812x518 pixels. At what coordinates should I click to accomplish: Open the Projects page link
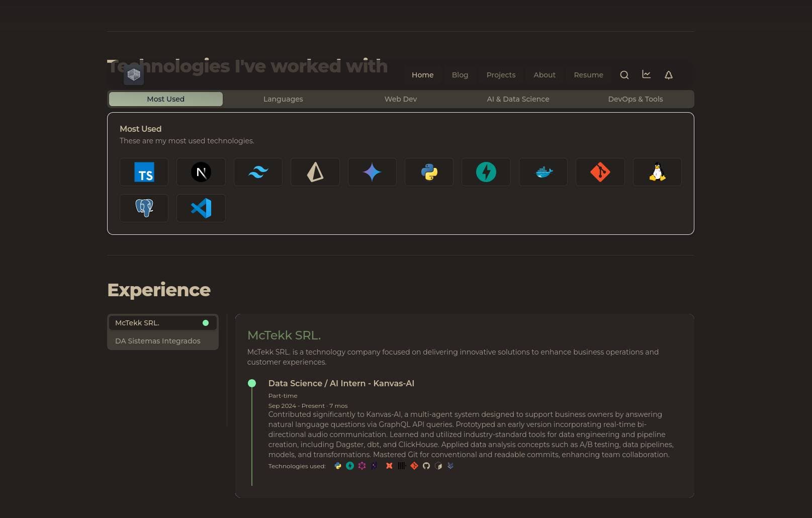tap(501, 75)
